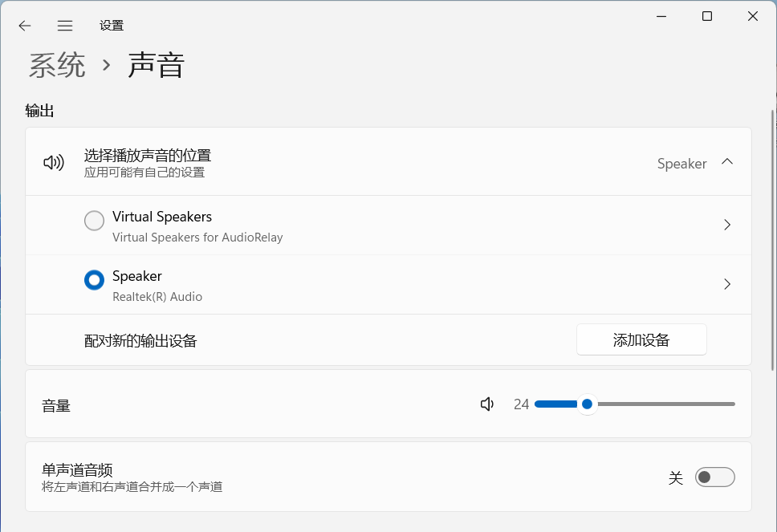
Task: Toggle 单声道音频 mono audio switch
Action: tap(714, 477)
